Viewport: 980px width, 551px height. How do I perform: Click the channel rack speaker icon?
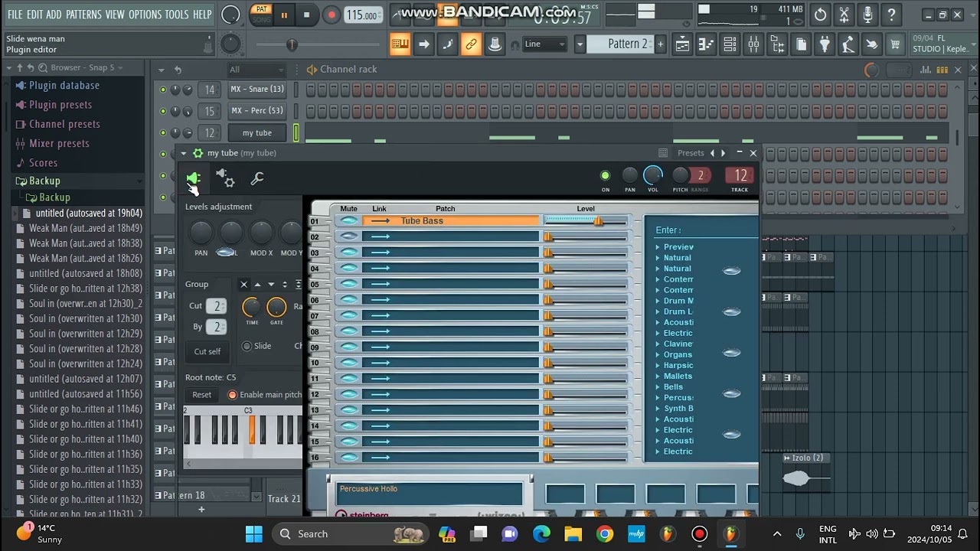[312, 70]
